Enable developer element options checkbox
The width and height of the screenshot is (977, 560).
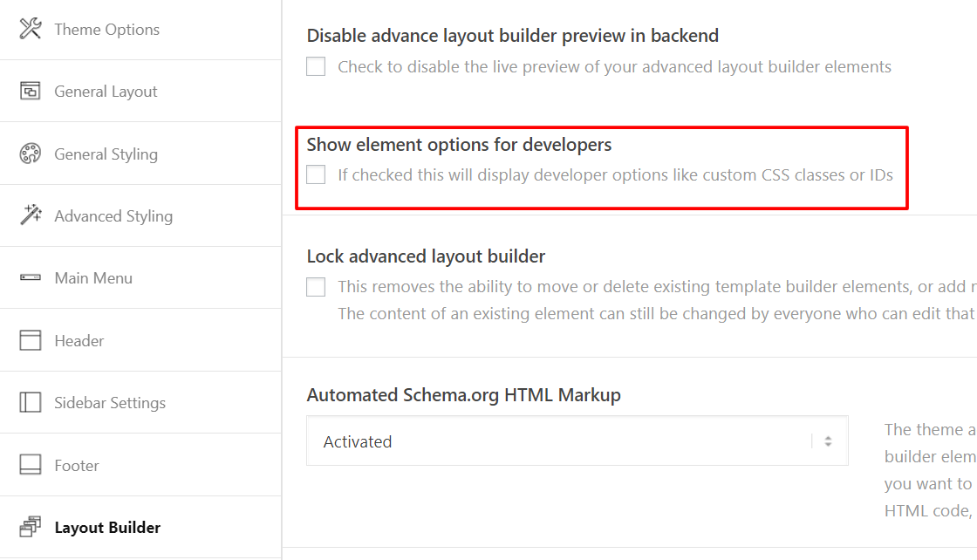click(x=316, y=174)
